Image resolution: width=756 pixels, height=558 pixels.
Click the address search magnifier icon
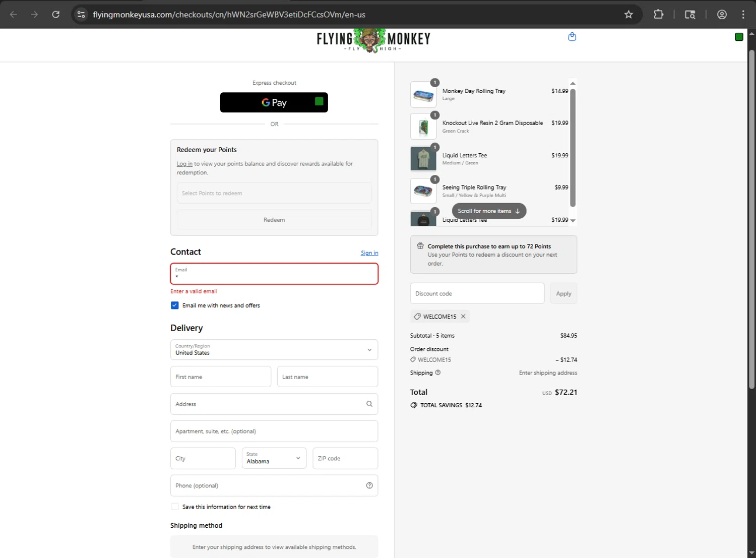tap(369, 404)
